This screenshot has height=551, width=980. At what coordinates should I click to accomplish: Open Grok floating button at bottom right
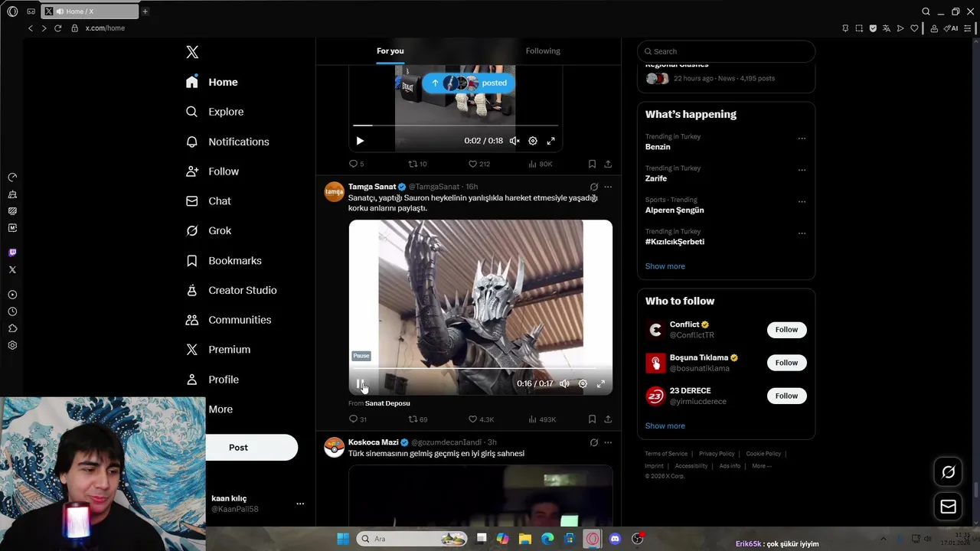(x=948, y=472)
